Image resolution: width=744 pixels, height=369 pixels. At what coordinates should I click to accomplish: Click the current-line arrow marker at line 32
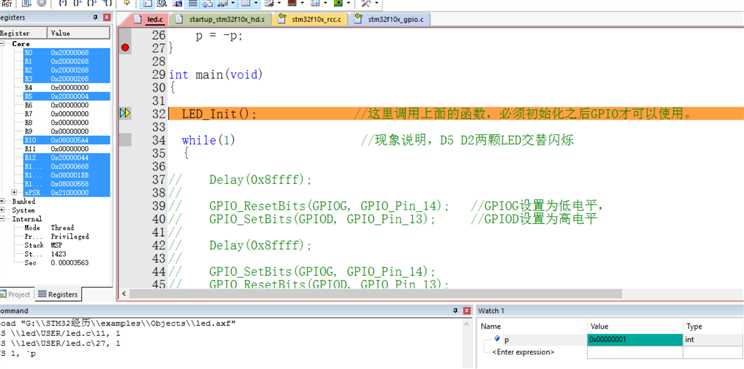(x=125, y=113)
